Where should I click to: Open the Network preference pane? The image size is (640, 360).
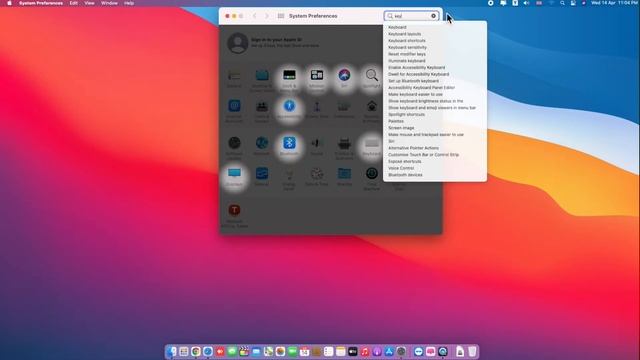click(x=262, y=143)
